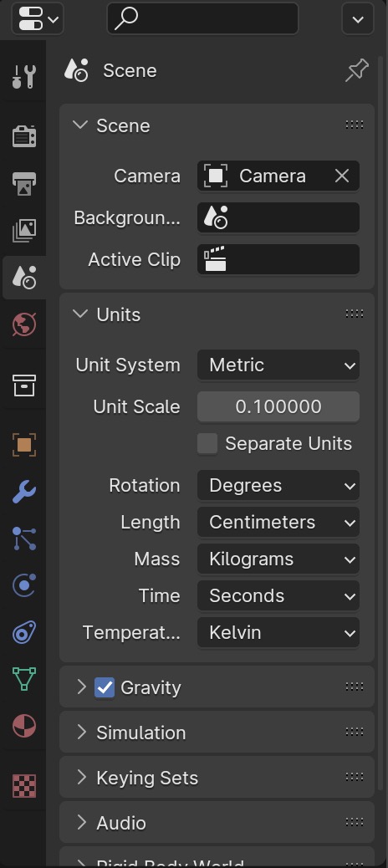Viewport: 388px width, 868px height.
Task: Open the Tool properties tab
Action: 23,77
